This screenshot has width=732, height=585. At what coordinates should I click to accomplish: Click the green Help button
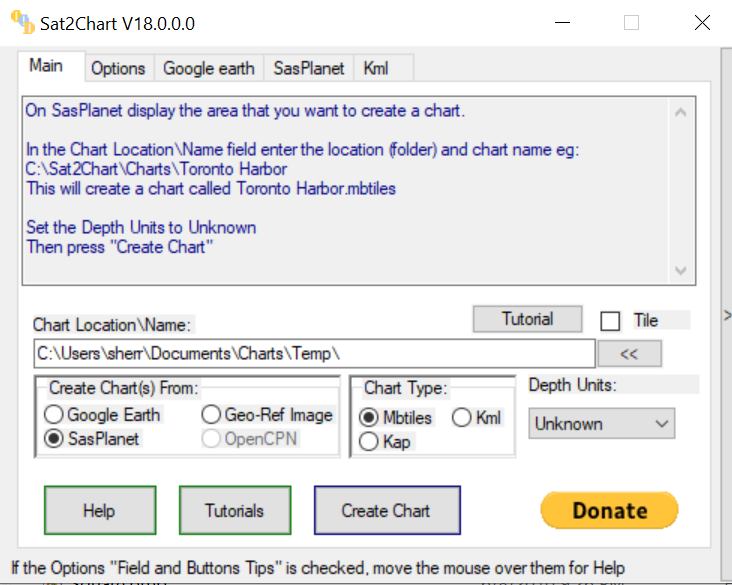(100, 510)
